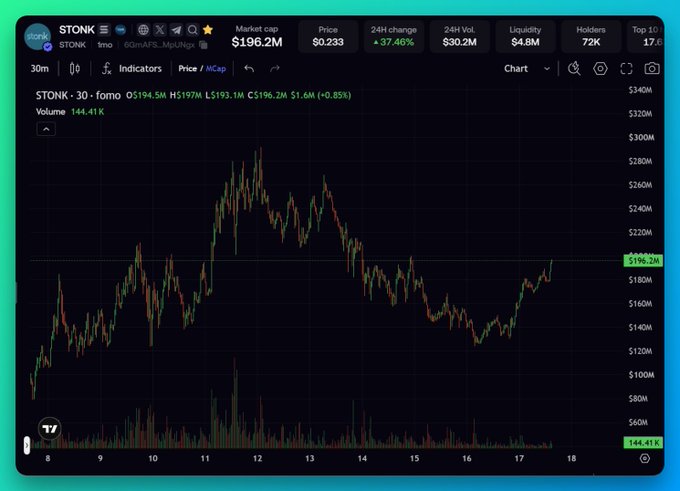
Task: Open the Telegram link icon
Action: click(x=176, y=29)
